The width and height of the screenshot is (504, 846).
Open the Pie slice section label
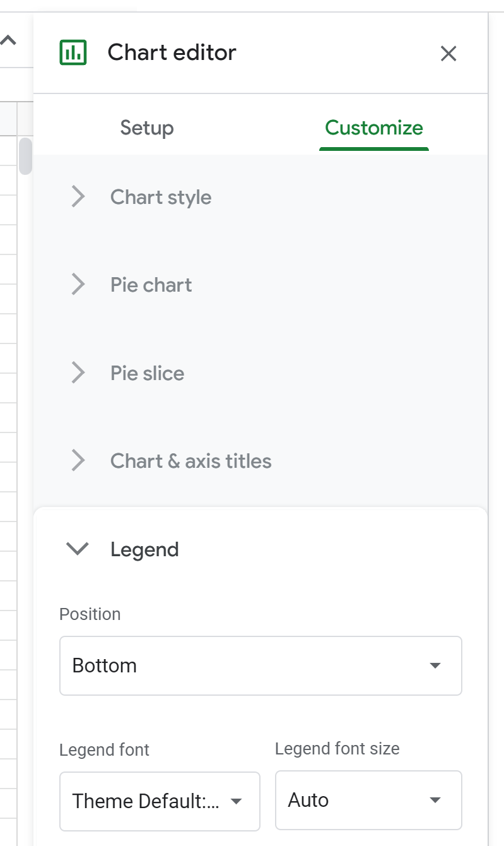pos(148,373)
